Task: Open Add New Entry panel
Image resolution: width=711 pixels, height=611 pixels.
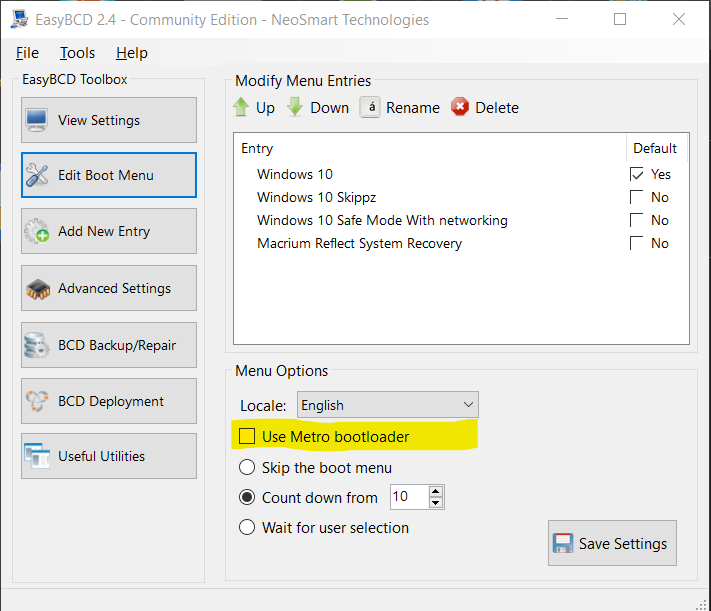Action: click(109, 231)
